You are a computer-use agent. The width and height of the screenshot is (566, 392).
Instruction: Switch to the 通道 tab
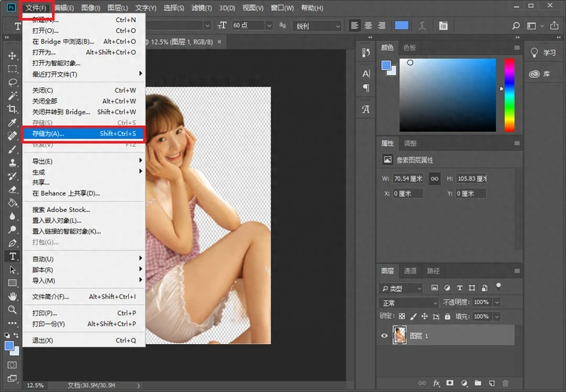[x=410, y=271]
